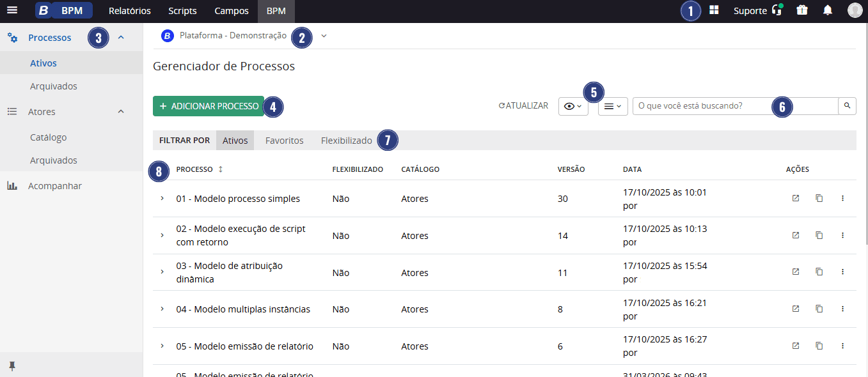Click '04 - Modelo multiplas instâncias' name
868x377 pixels.
(243, 309)
